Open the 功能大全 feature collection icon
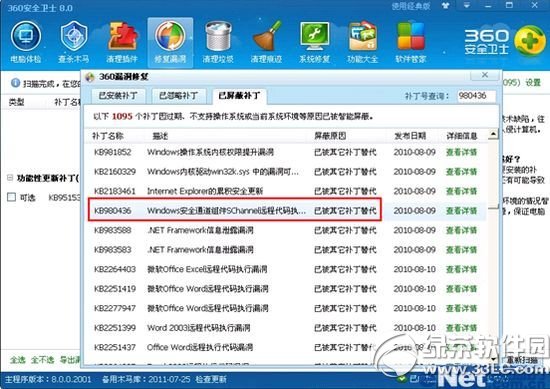The width and height of the screenshot is (550, 389). [362, 41]
